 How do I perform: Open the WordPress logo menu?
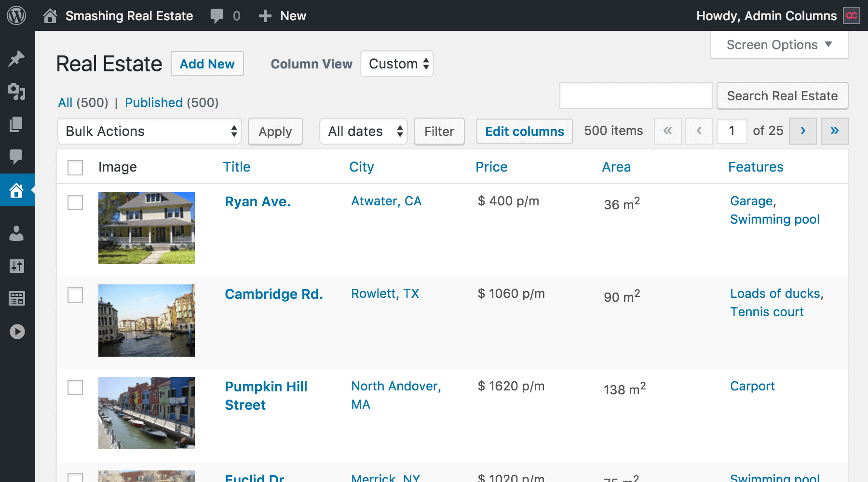16,15
